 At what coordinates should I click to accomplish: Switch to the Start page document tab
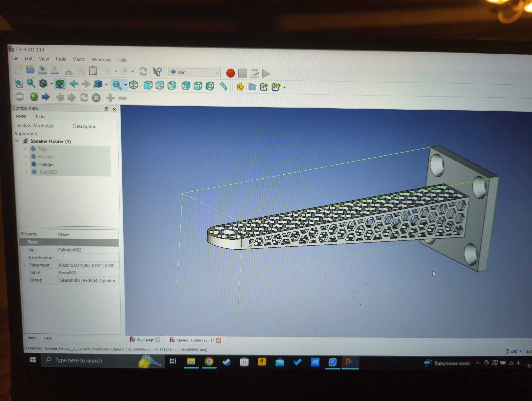click(x=145, y=339)
